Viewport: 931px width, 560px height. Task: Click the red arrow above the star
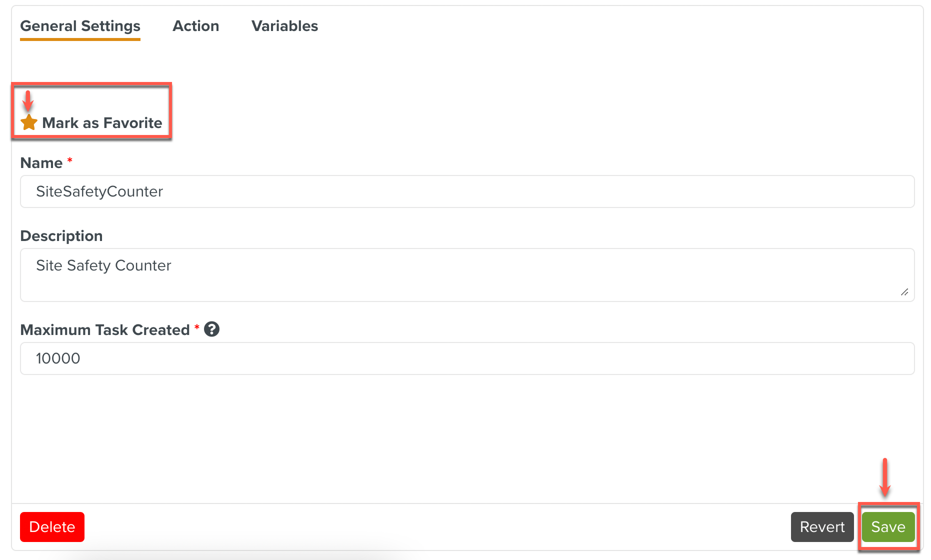click(28, 100)
